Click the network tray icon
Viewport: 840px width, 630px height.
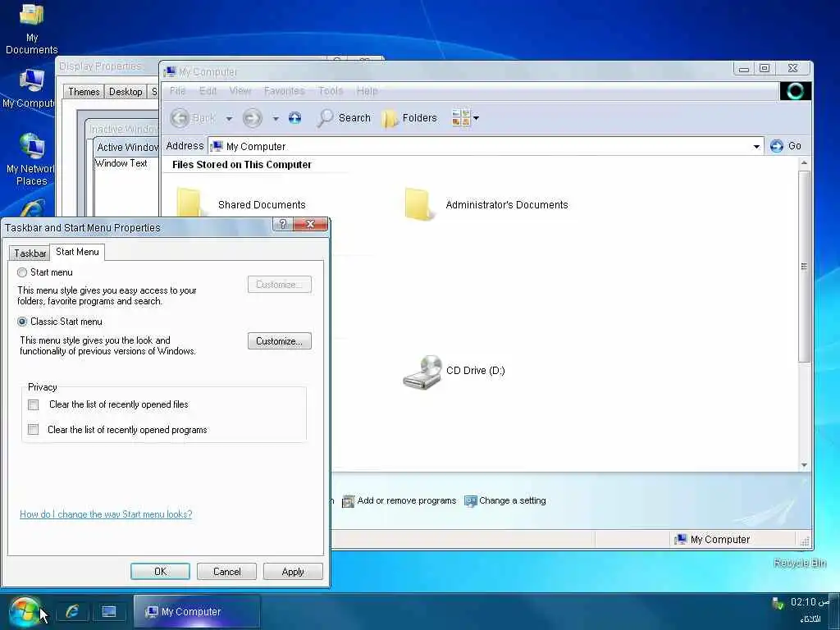click(778, 605)
